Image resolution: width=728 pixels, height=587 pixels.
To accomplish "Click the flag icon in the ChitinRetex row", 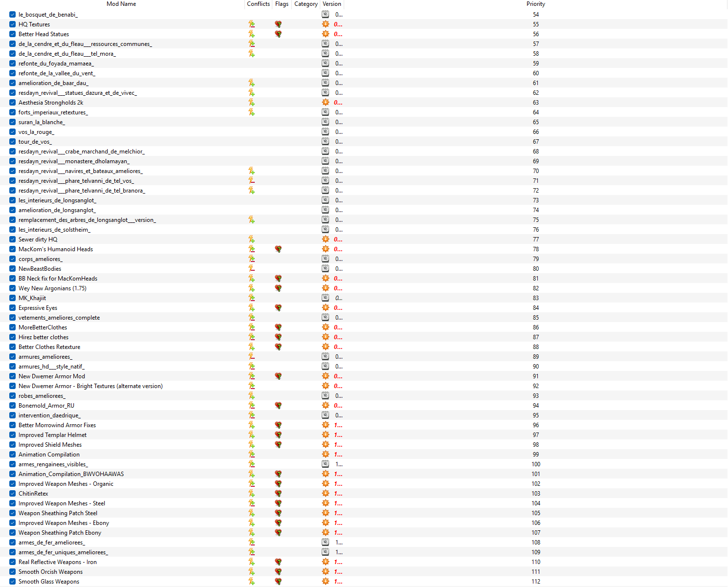I will [278, 493].
